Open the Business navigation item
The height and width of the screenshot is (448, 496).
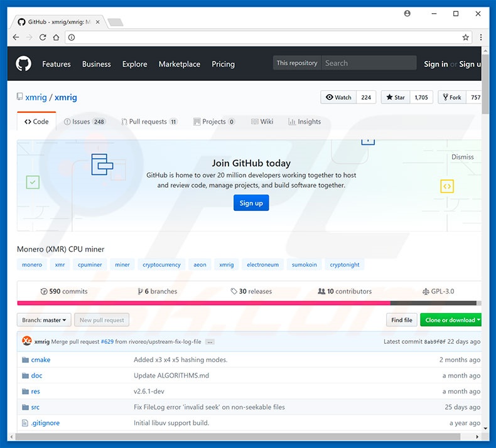[97, 64]
